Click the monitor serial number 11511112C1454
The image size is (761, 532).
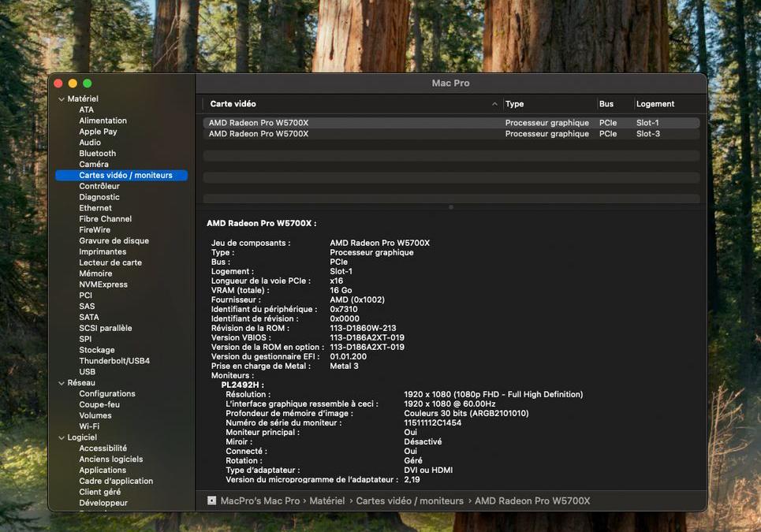pyautogui.click(x=432, y=422)
